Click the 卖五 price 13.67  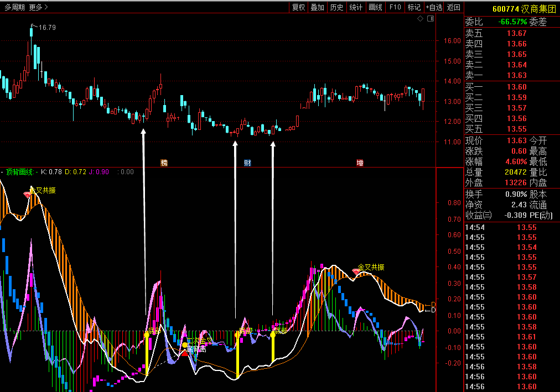[x=516, y=34]
